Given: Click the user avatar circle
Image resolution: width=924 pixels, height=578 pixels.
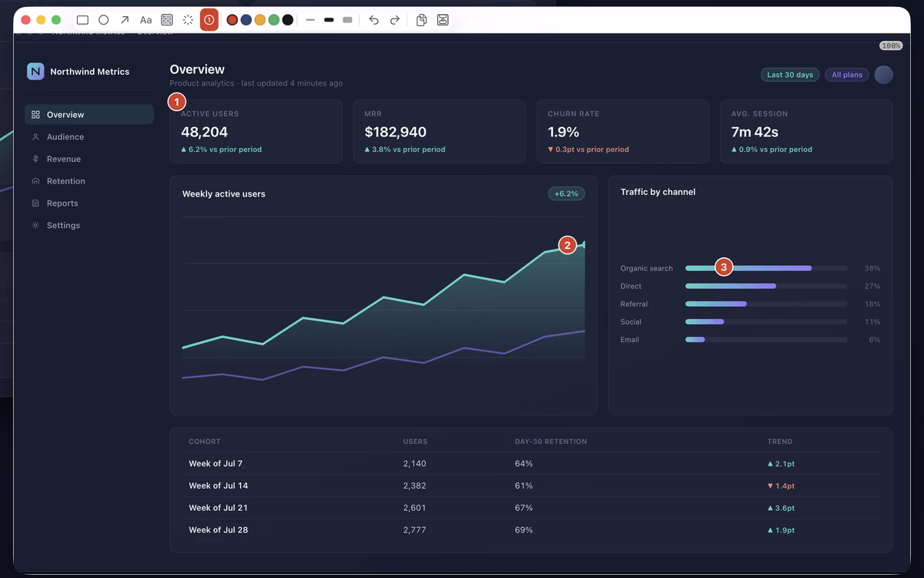Looking at the screenshot, I should click(884, 75).
